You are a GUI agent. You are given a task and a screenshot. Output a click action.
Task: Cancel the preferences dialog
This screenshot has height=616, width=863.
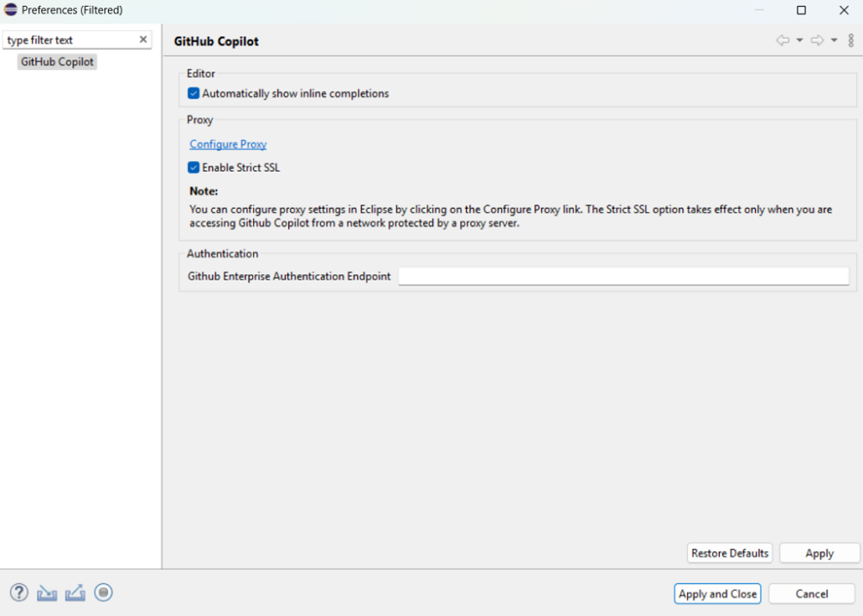810,594
